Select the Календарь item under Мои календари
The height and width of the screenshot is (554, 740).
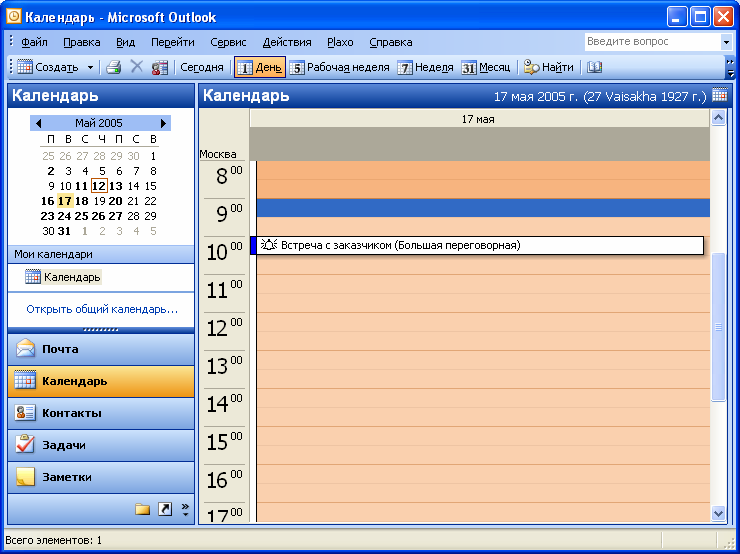[63, 277]
